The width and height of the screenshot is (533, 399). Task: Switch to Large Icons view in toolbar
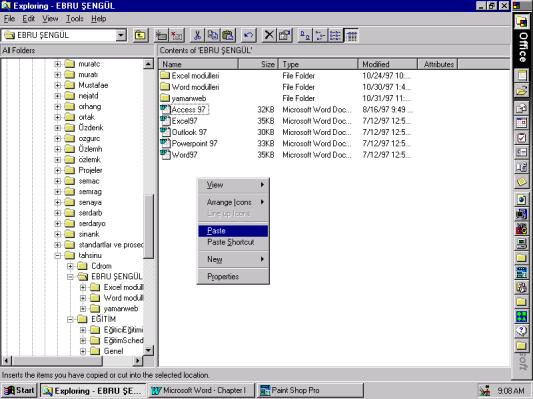[305, 35]
